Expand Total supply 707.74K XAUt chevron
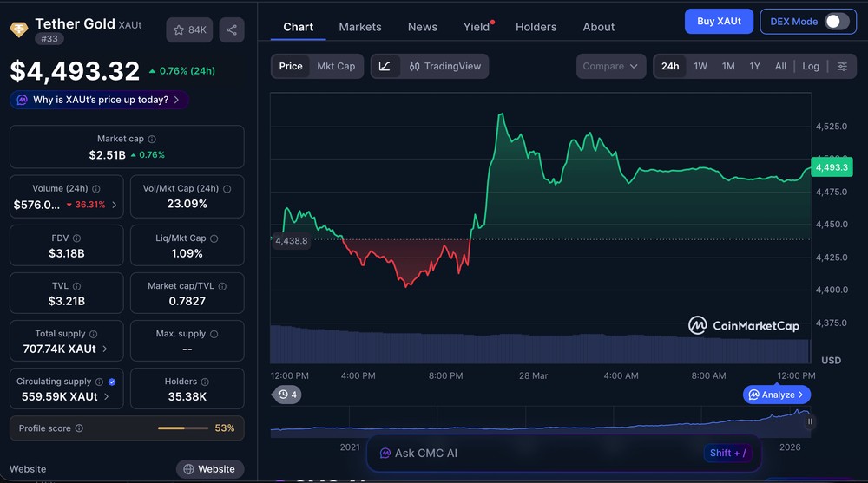 [105, 349]
